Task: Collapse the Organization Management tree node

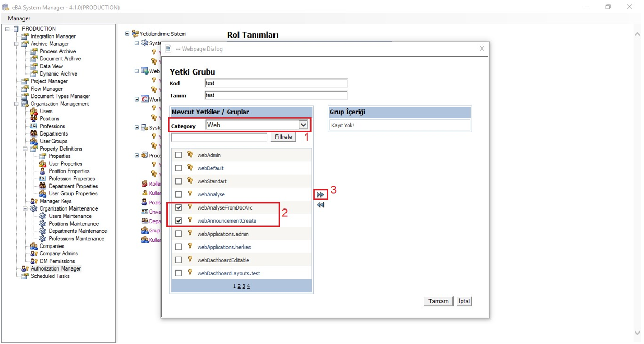Action: point(17,104)
